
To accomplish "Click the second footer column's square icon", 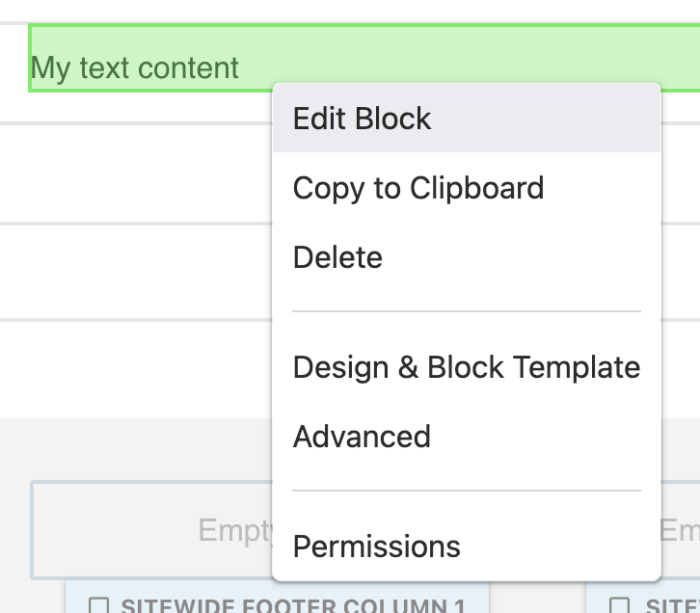I will 623,606.
